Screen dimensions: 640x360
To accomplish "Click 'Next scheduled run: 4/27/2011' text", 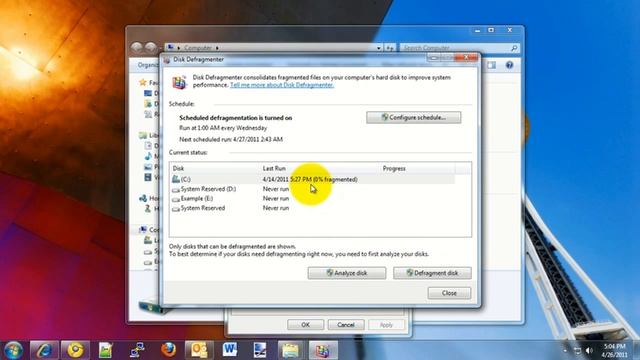I will pyautogui.click(x=231, y=139).
